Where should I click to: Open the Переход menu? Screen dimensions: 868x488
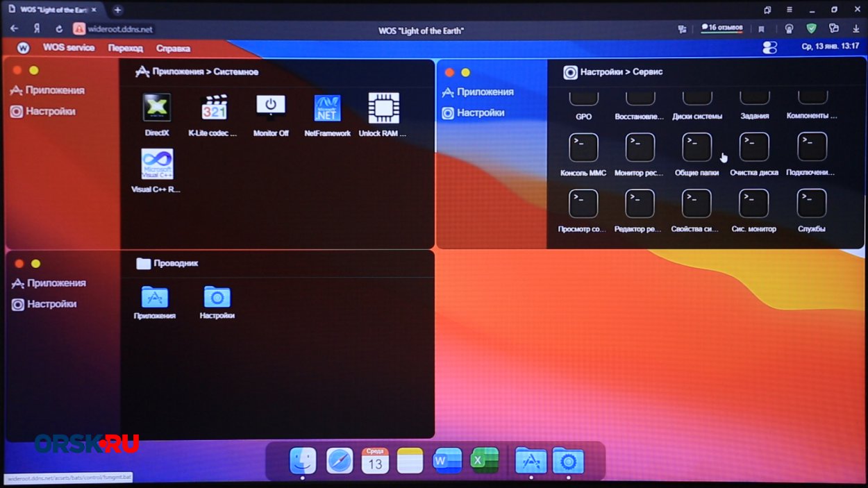125,48
